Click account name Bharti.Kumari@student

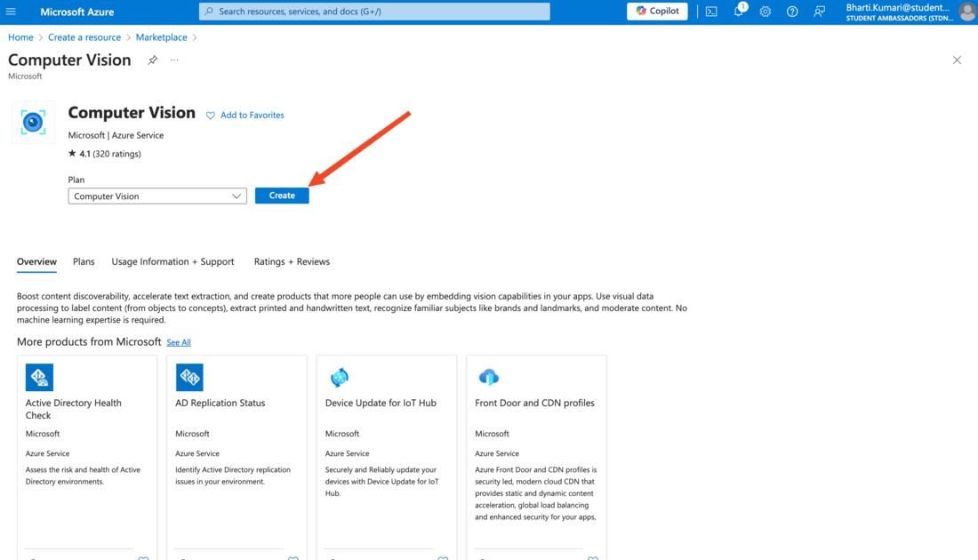898,7
